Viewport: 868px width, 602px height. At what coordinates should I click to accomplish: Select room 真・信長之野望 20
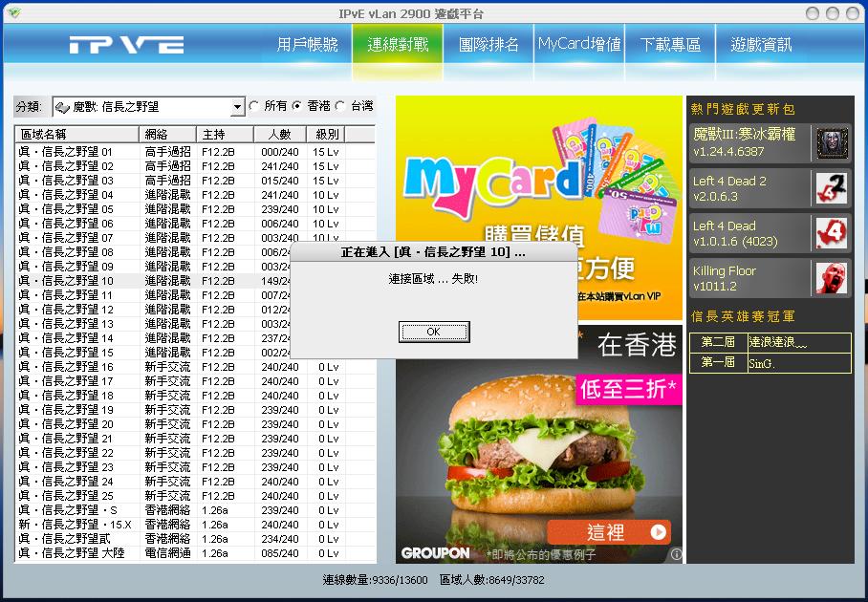(195, 424)
